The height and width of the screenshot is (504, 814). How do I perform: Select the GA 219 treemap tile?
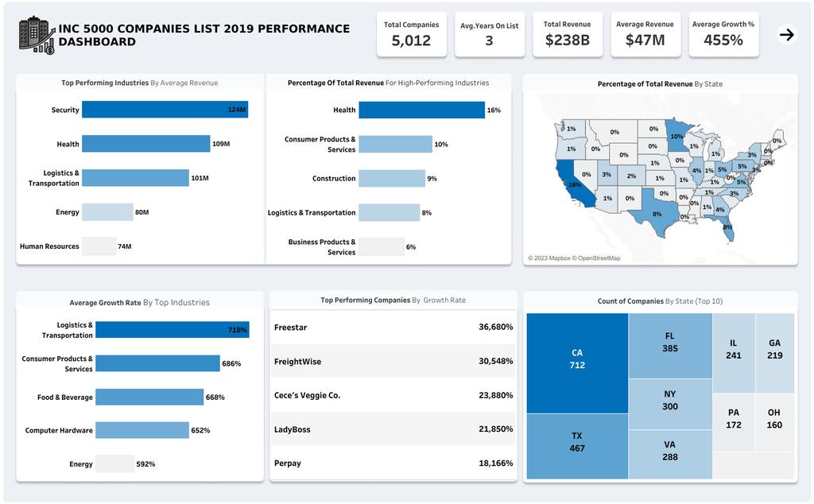pyautogui.click(x=774, y=353)
